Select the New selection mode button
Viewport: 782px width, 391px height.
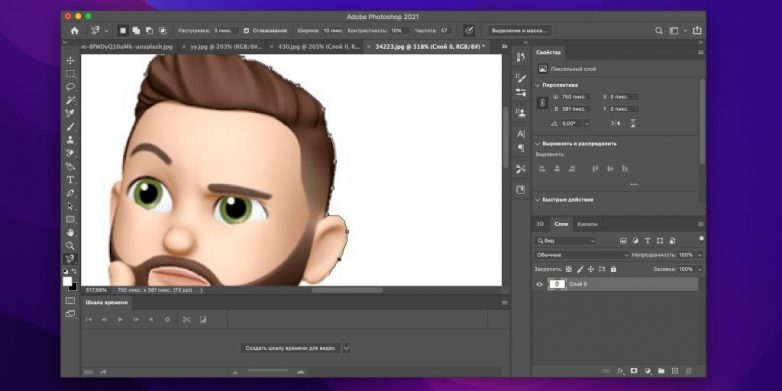point(123,31)
